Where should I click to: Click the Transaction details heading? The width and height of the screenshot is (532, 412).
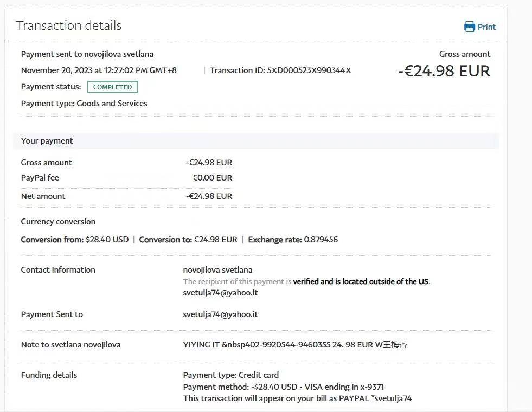point(69,25)
